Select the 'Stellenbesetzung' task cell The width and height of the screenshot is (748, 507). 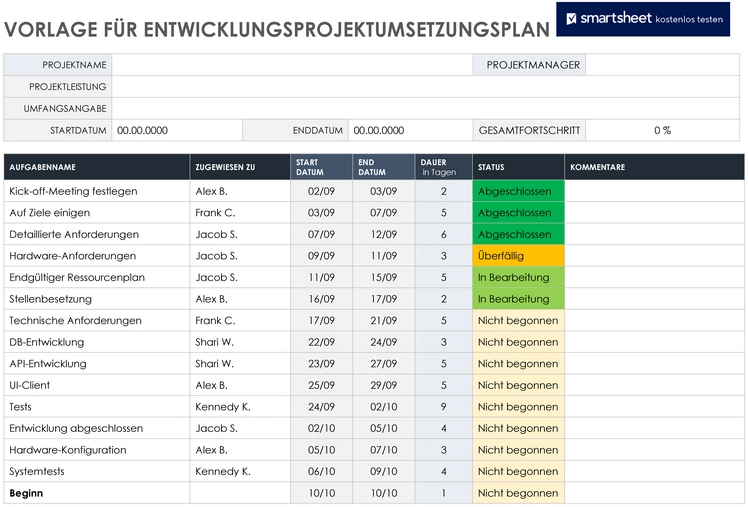pyautogui.click(x=97, y=299)
